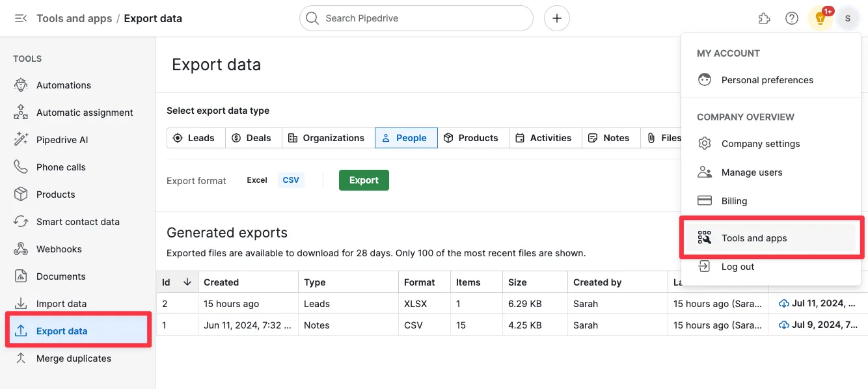Click Tools and apps breadcrumb link
This screenshot has width=868, height=389.
click(x=74, y=18)
